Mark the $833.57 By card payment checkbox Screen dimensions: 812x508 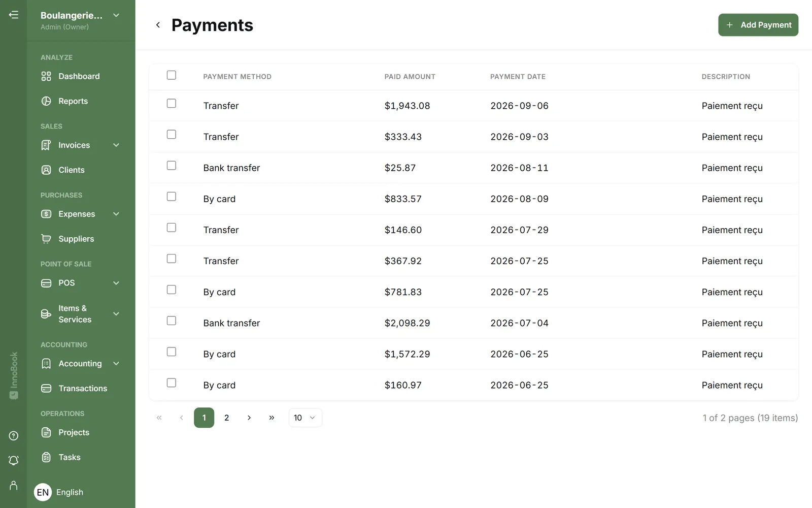pos(172,197)
